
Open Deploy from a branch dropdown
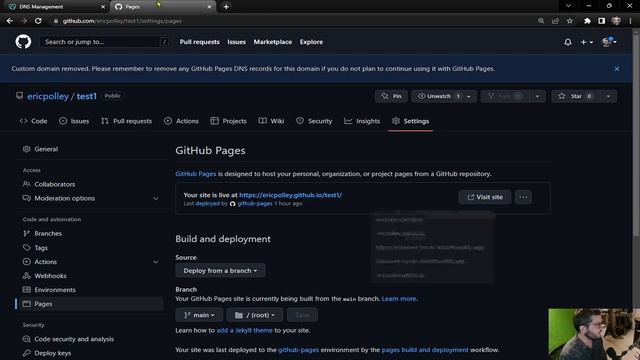click(220, 271)
